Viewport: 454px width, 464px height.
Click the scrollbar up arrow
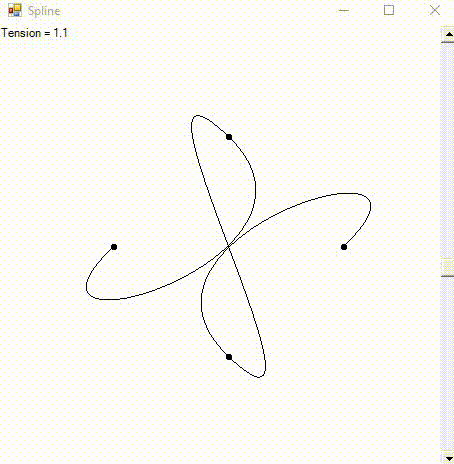[448, 34]
